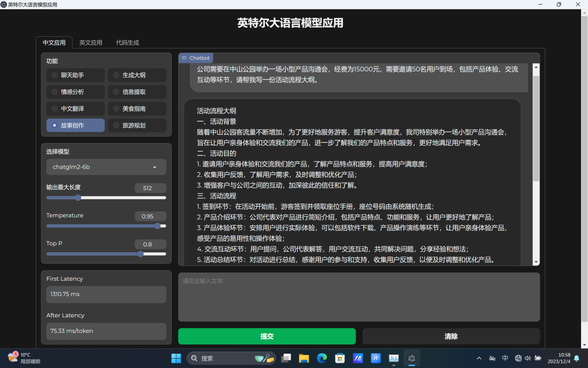Click the cloud sync tray icon
Viewport: 588px width, 368px height.
[x=492, y=358]
